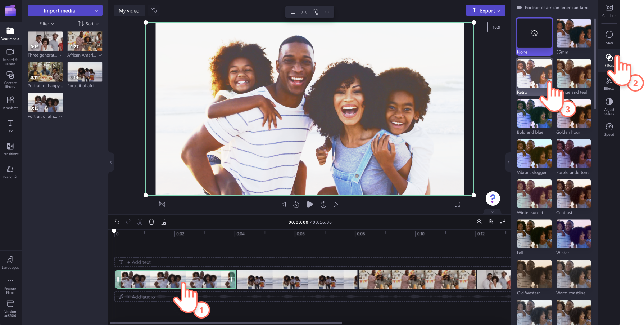Open the Filter dropdown in media panel
The height and width of the screenshot is (325, 644).
pos(43,24)
